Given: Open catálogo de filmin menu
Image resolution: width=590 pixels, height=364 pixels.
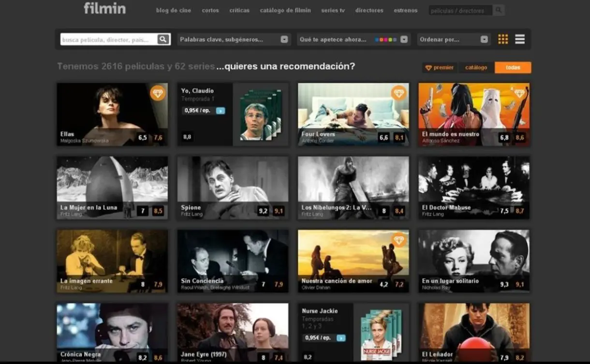Looking at the screenshot, I should (285, 10).
